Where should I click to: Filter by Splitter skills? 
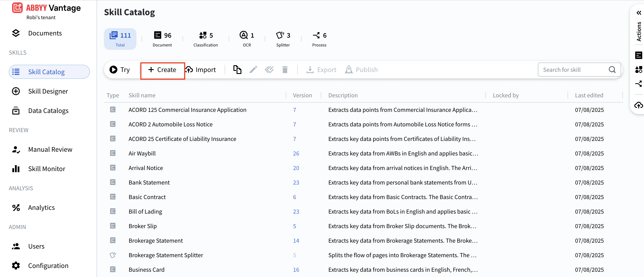coord(283,39)
